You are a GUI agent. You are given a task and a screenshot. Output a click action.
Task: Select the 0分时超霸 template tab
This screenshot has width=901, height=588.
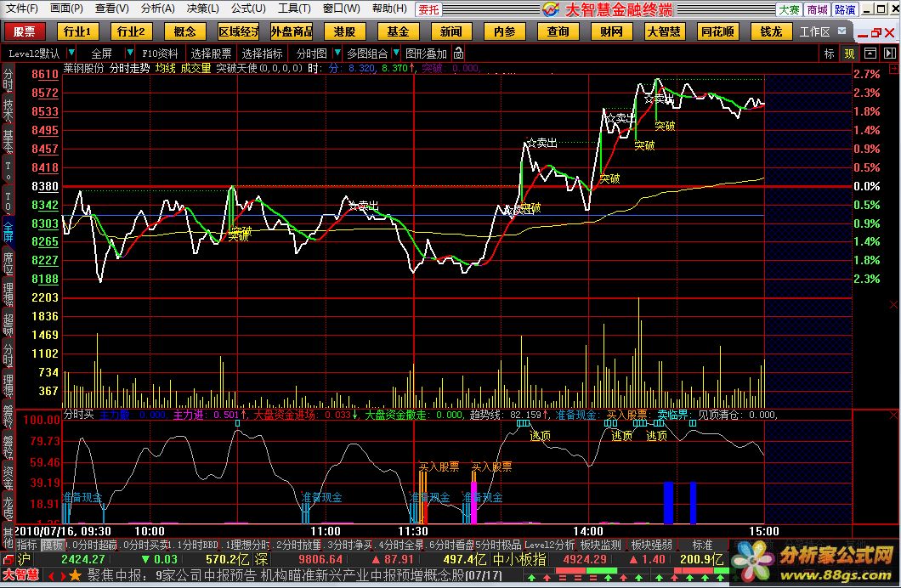[x=93, y=545]
